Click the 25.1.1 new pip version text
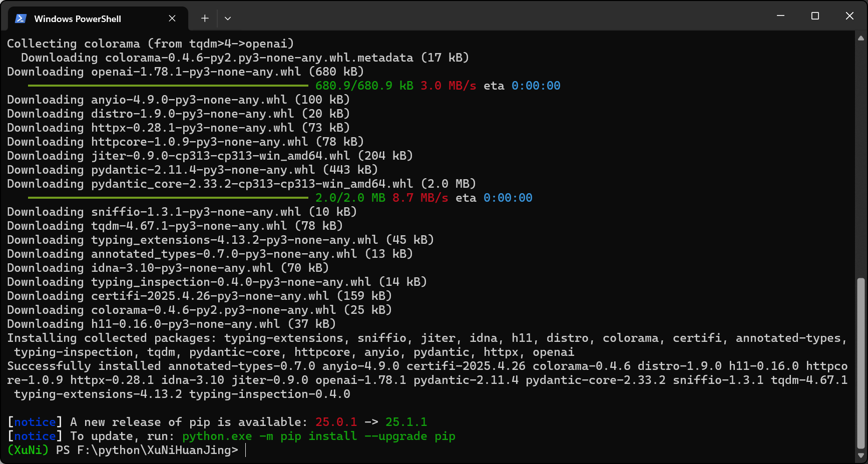Screen dimensions: 868x464 pos(407,422)
